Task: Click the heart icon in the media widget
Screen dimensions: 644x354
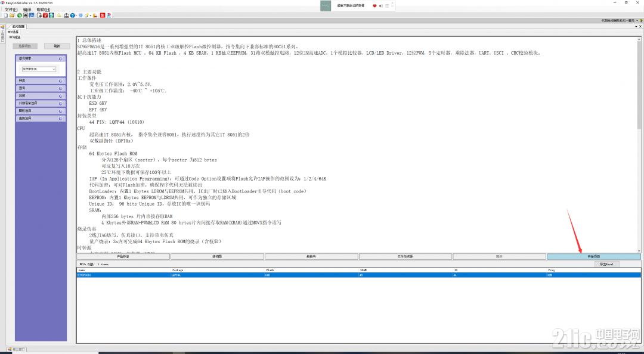Action: point(374,6)
